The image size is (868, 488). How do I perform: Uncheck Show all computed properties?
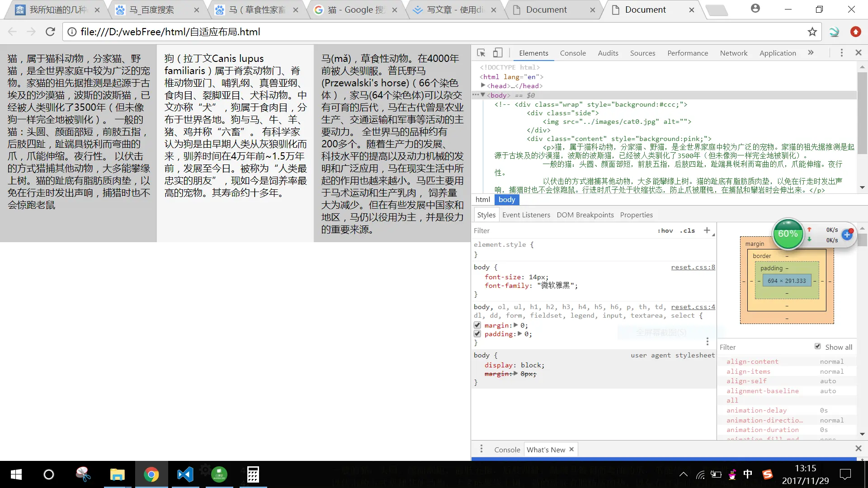[x=818, y=347]
